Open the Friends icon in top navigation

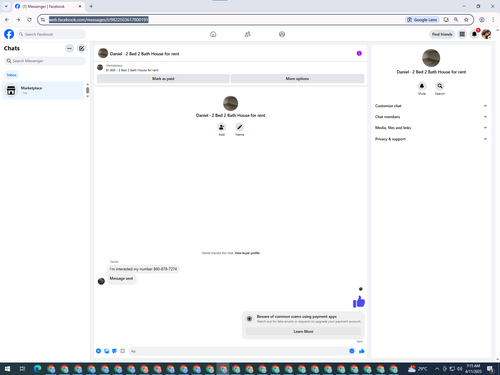[x=247, y=34]
